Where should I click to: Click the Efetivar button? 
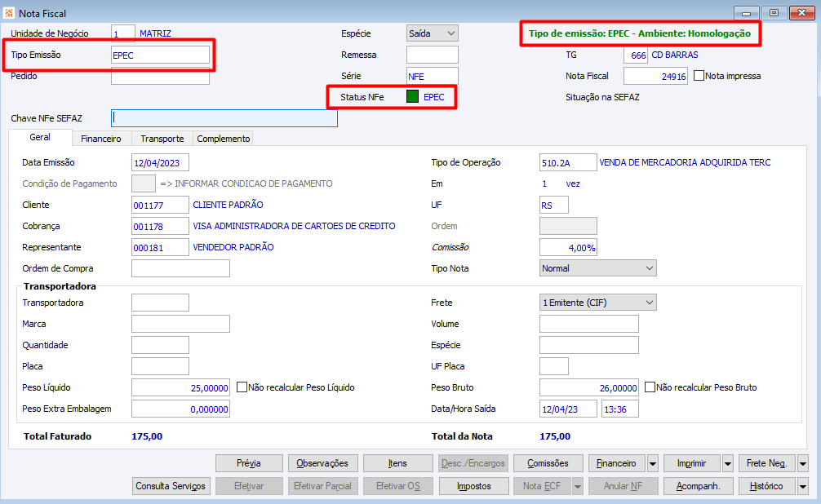[x=249, y=486]
